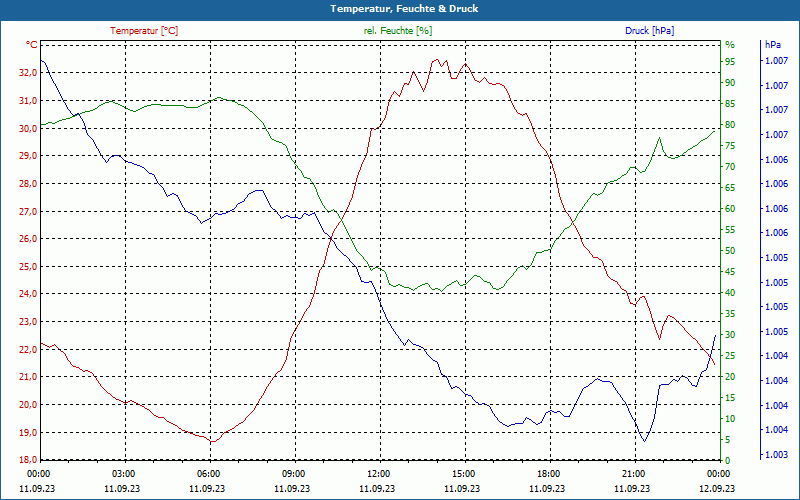Viewport: 800px width, 500px height.
Task: Click the 25,0 temperature axis value
Action: point(28,266)
